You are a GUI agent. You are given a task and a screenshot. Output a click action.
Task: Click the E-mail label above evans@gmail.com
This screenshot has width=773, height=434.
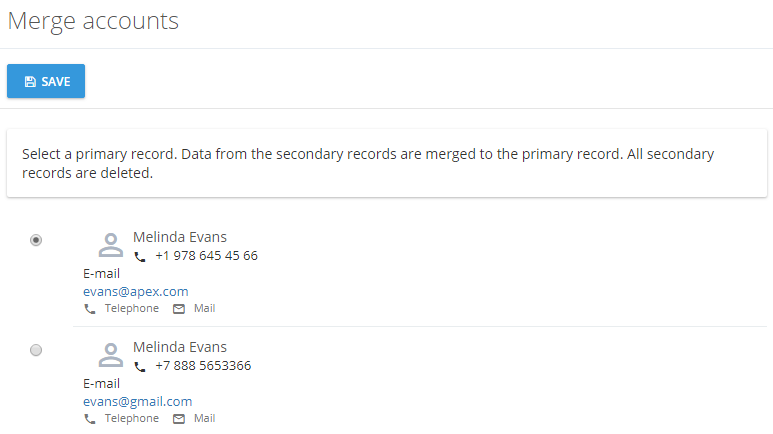102,384
